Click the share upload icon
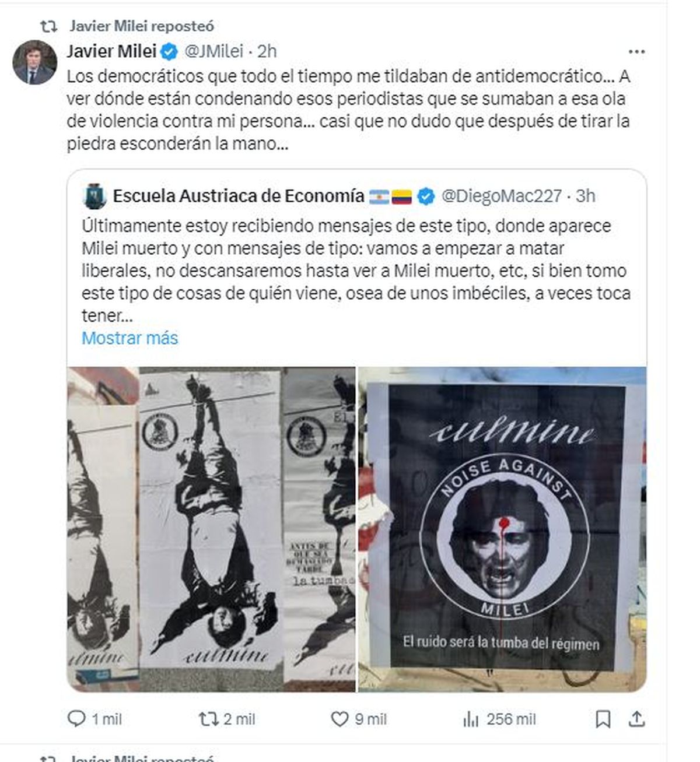Viewport: 700px width, 762px height. [636, 719]
